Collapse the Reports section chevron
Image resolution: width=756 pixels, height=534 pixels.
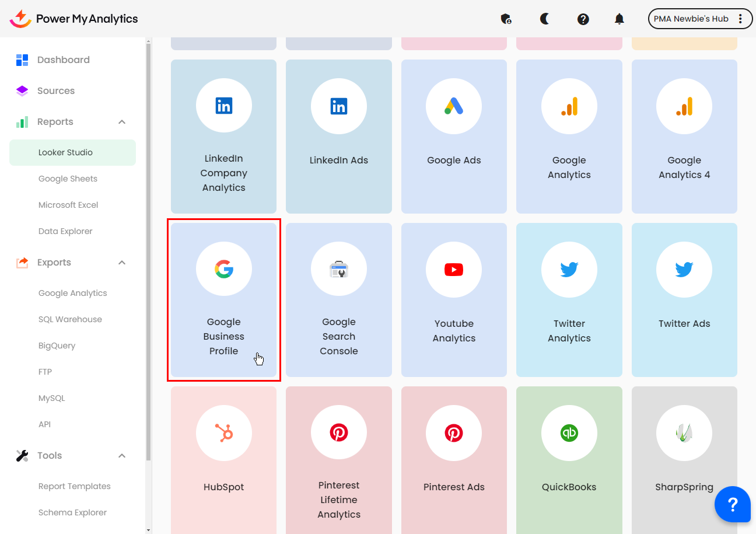pos(122,122)
